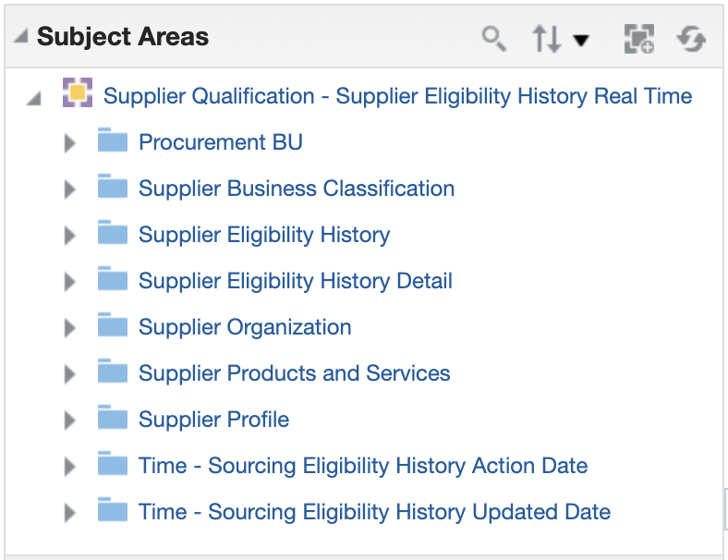Screen dimensions: 728x560
Task: Click the Supplier Eligibility History folder icon
Action: point(113,234)
